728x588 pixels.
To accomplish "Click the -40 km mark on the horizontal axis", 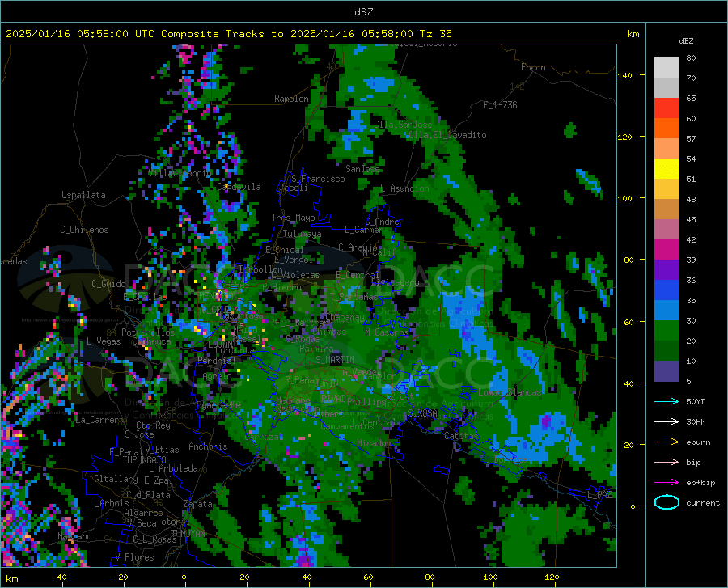I will point(59,577).
